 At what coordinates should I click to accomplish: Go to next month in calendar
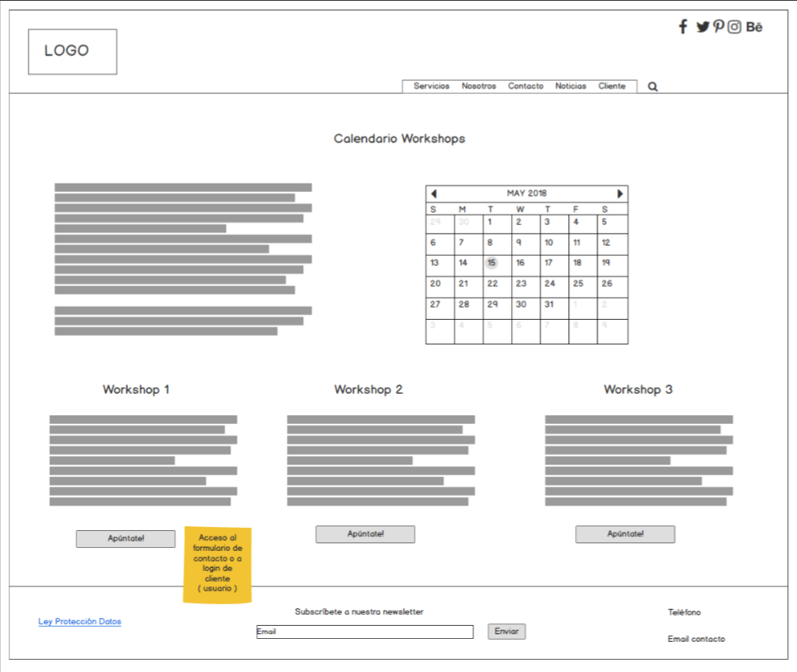pyautogui.click(x=620, y=193)
